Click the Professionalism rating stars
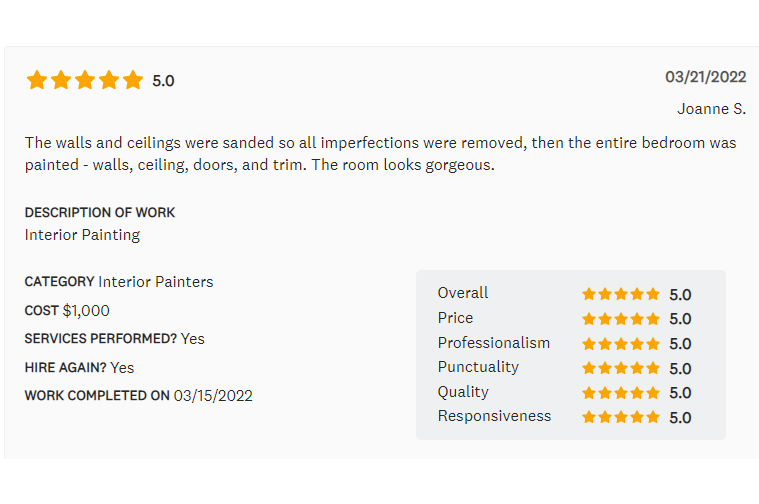This screenshot has height=504, width=759. pyautogui.click(x=621, y=344)
